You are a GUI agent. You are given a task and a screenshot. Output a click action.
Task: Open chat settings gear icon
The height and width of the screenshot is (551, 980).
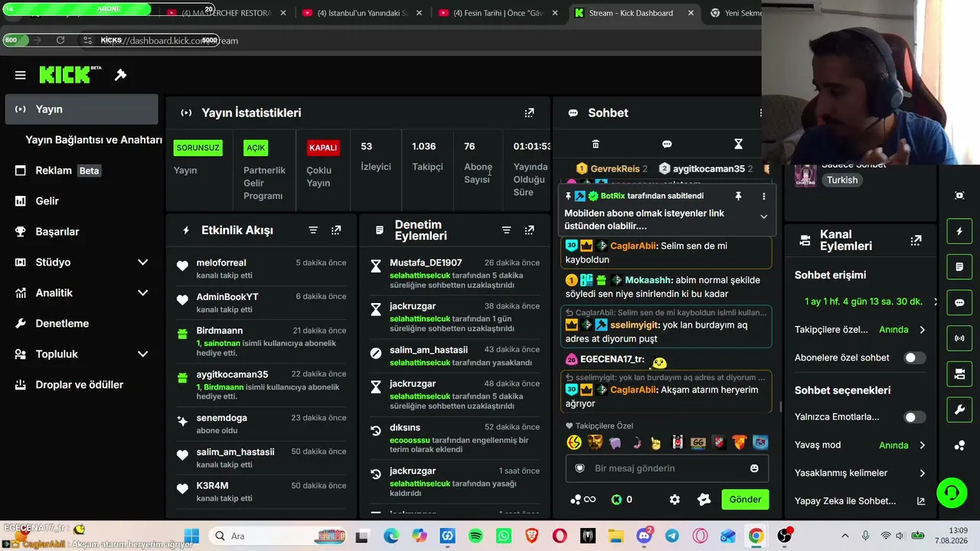click(x=675, y=500)
